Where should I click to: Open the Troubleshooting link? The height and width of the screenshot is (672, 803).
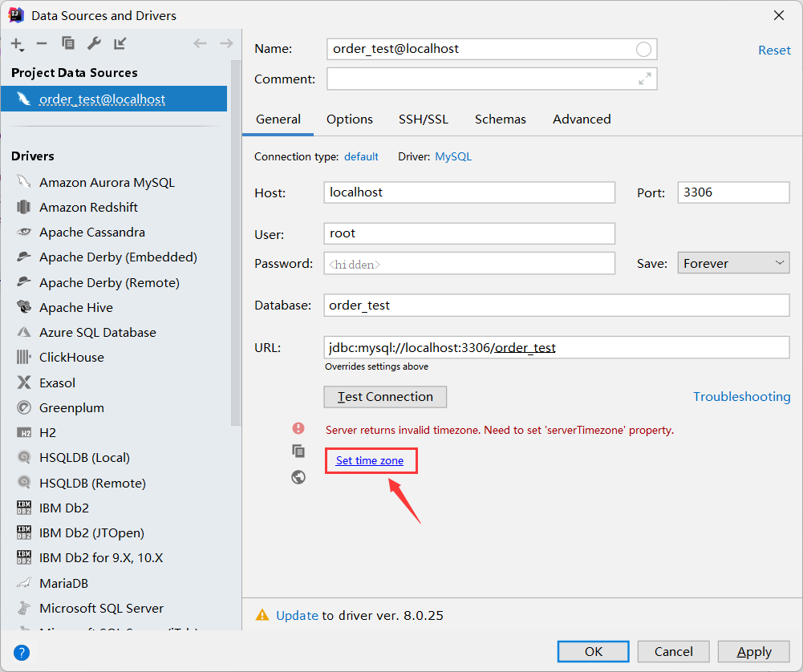pyautogui.click(x=741, y=397)
